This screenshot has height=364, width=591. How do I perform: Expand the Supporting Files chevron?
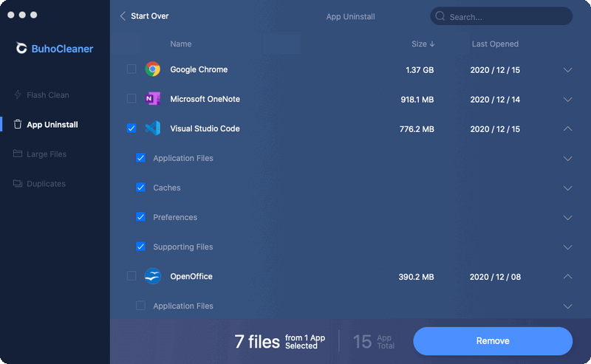[567, 247]
